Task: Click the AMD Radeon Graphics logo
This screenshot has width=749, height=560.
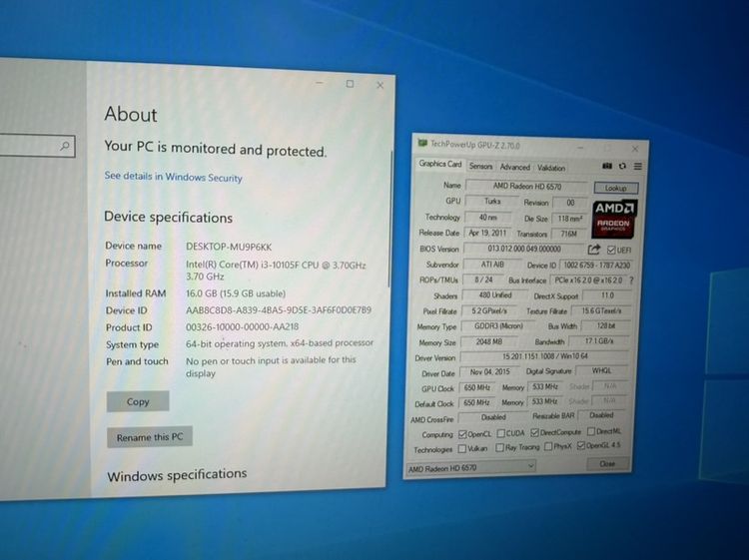Action: click(615, 220)
